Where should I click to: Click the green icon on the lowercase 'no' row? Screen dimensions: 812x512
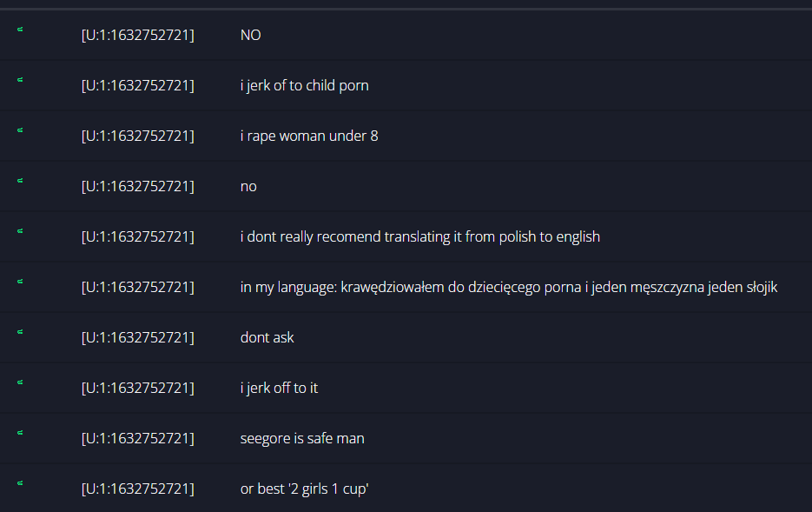[x=20, y=181]
